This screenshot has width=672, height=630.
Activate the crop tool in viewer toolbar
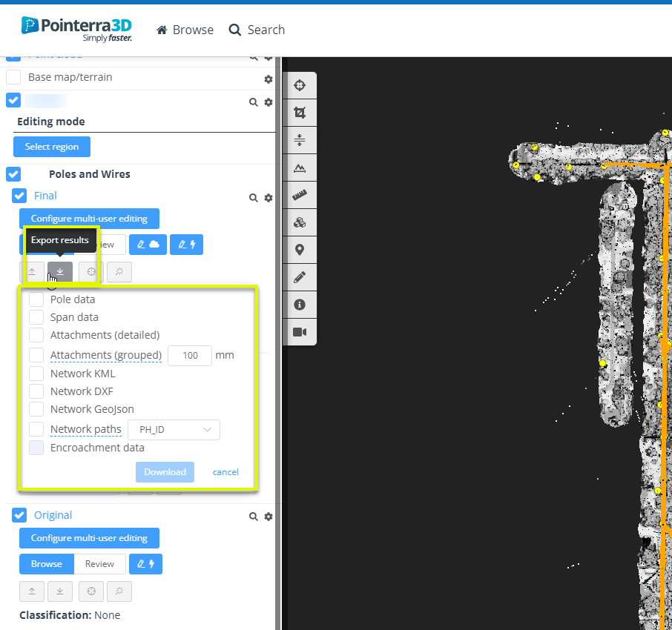300,113
